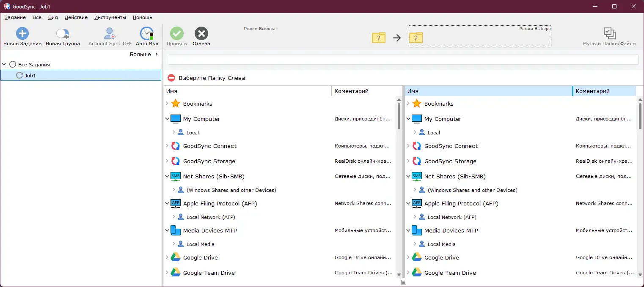Click Коментарий column header in right pane
Viewport: 644px width, 287px height.
tap(605, 91)
